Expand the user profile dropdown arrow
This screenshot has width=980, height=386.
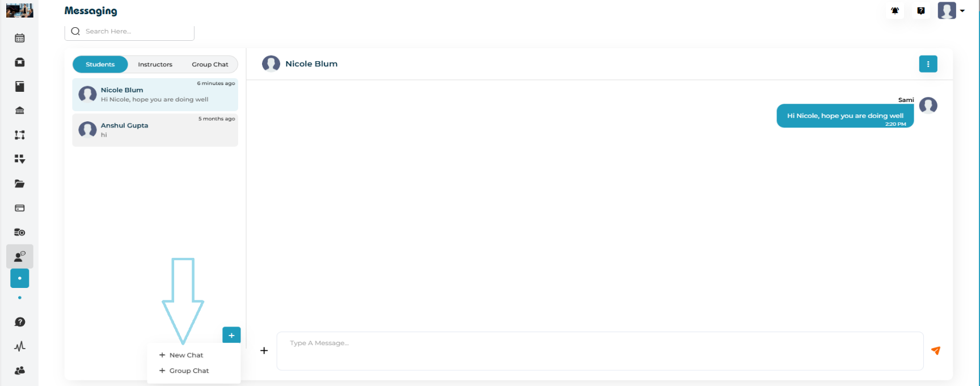(x=962, y=11)
